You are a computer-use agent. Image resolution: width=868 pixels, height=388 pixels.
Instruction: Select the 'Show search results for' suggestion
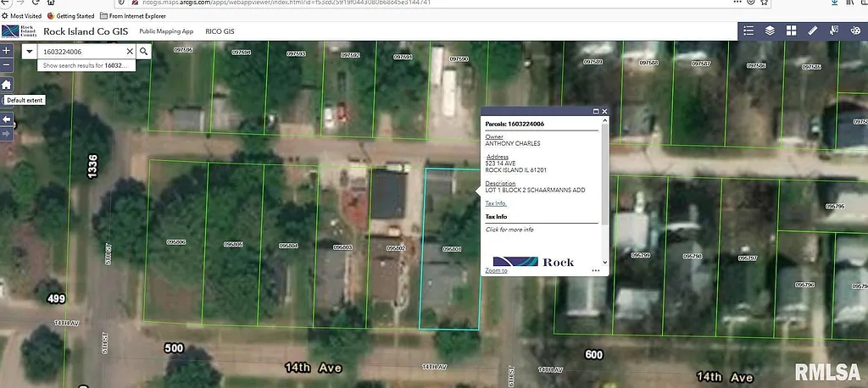tap(86, 65)
